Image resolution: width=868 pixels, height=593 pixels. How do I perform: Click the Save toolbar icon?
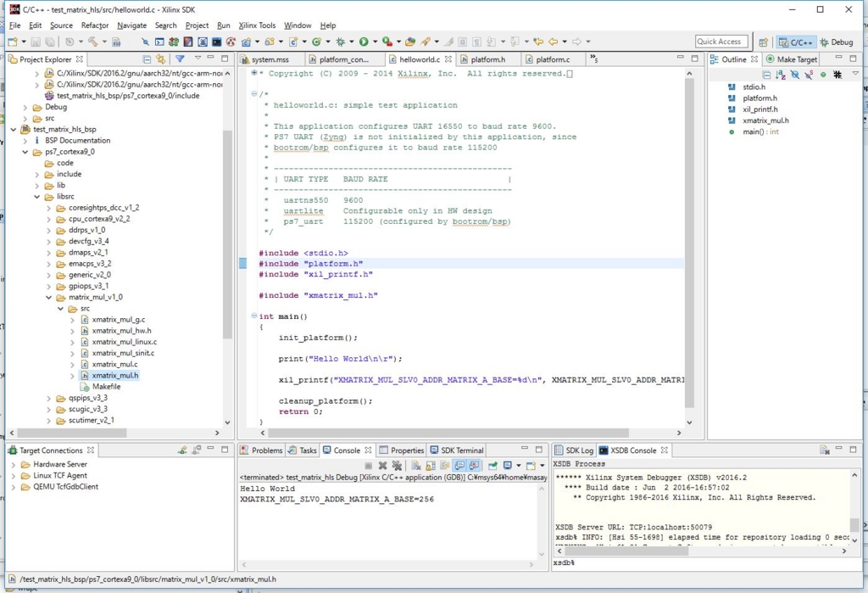pyautogui.click(x=35, y=42)
